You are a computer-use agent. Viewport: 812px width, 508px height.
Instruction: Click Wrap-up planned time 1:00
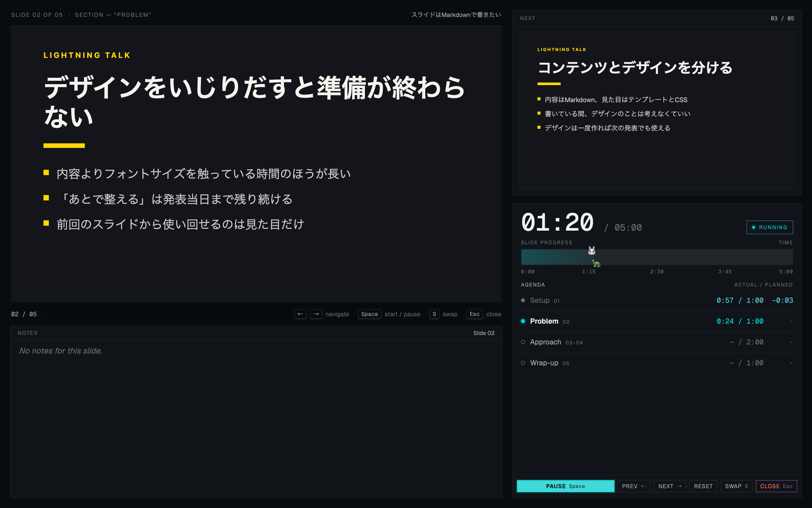tap(755, 363)
